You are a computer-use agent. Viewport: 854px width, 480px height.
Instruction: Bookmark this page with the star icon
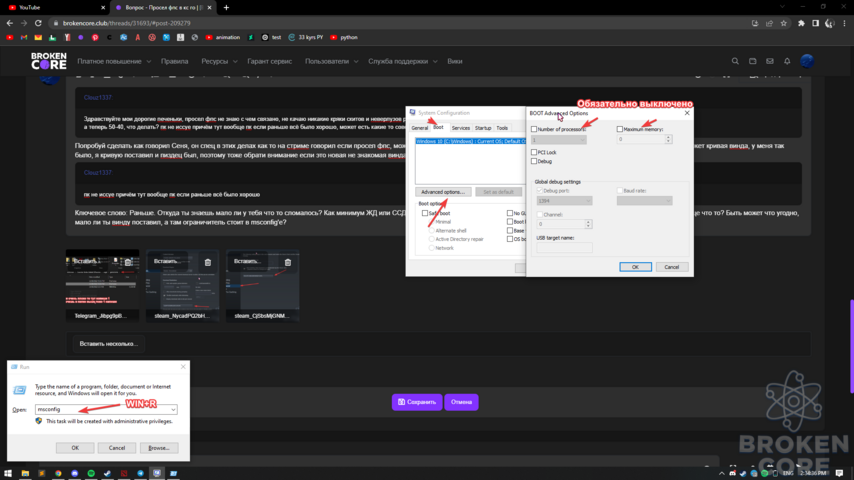[784, 23]
